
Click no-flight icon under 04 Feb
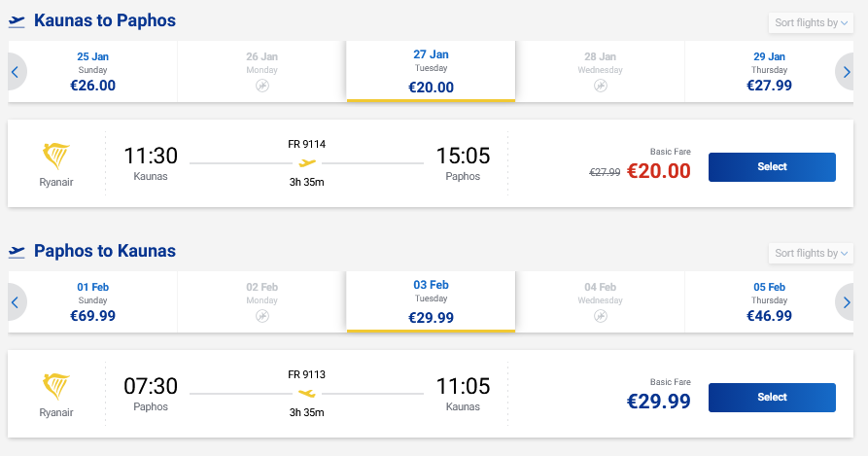tap(600, 317)
